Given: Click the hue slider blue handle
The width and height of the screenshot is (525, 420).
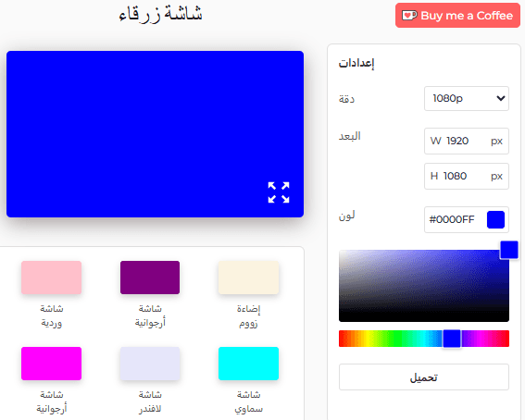Looking at the screenshot, I should tap(452, 339).
